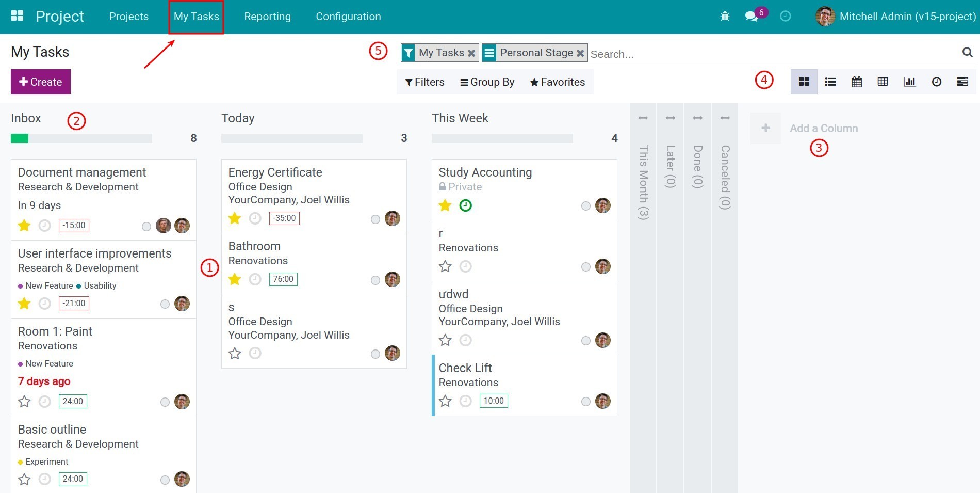This screenshot has width=980, height=493.
Task: Open the Reporting menu
Action: 268,16
